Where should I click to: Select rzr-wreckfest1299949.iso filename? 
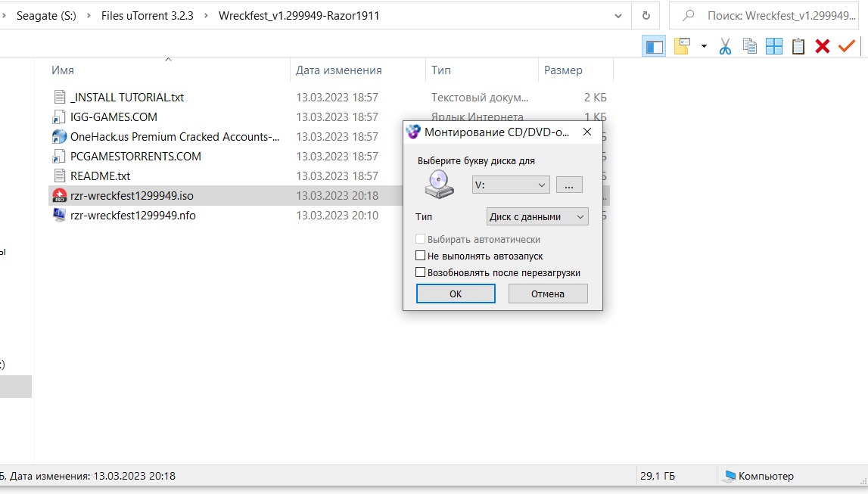tap(132, 196)
